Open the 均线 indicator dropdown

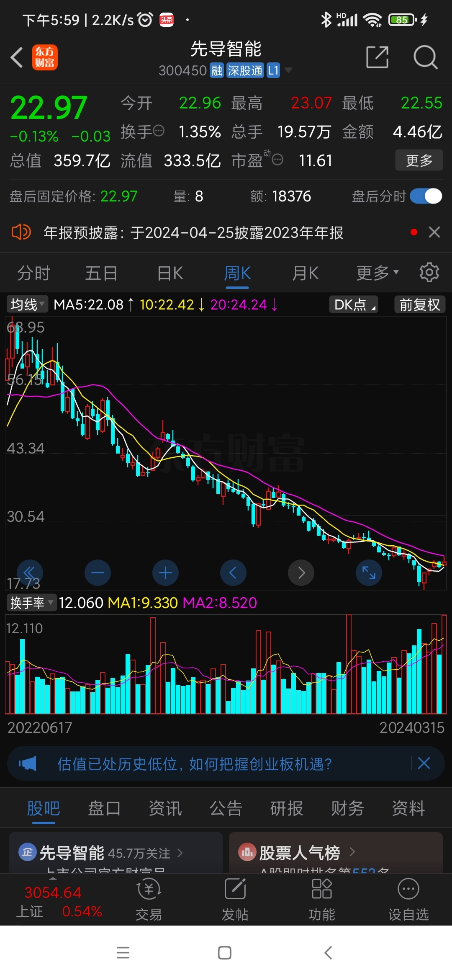(x=27, y=304)
